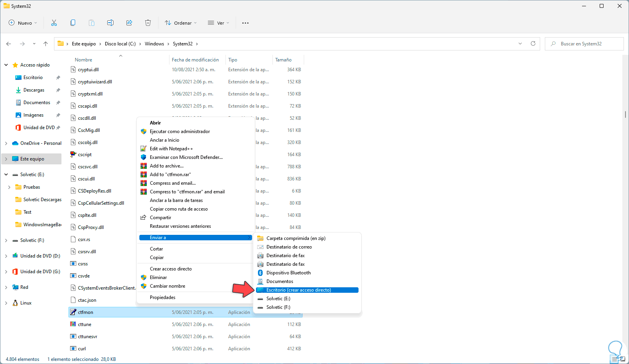The height and width of the screenshot is (364, 629).
Task: Click the OneDrive cloud icon in sidebar
Action: [x=15, y=143]
